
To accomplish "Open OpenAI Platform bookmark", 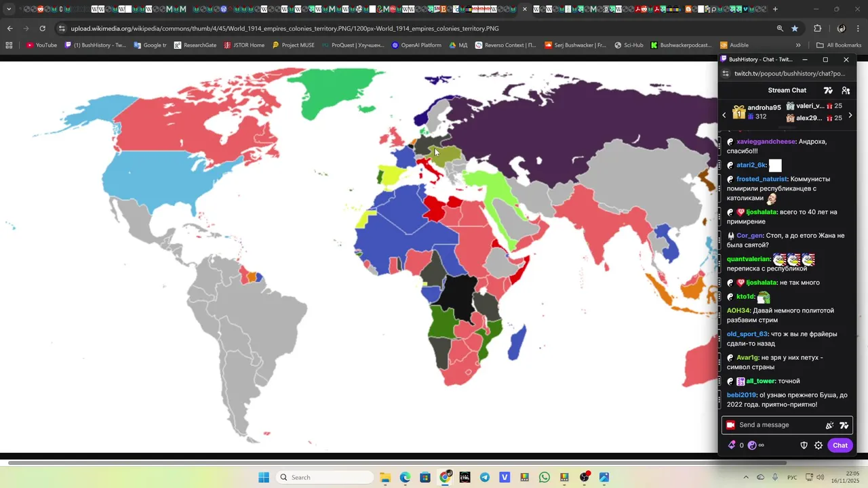I will pos(416,45).
